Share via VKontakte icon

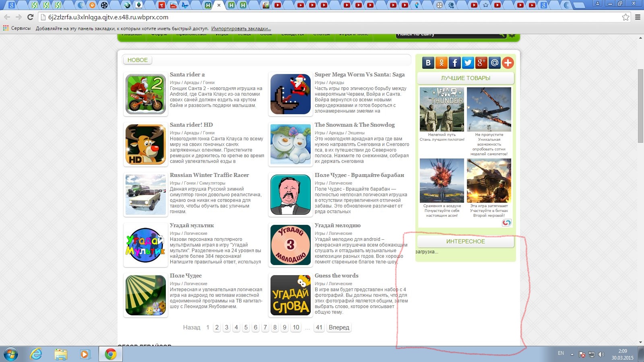428,63
